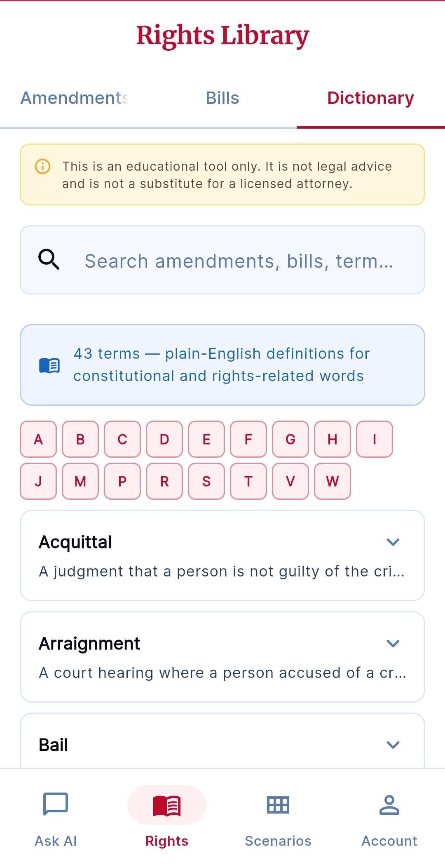Select the Dictionary tab

[370, 98]
